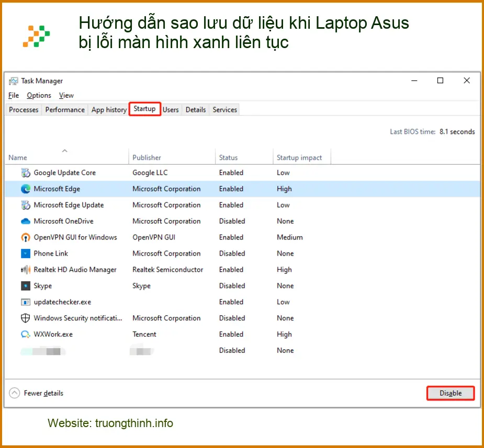The height and width of the screenshot is (448, 484).
Task: Select Windows Security notification entry
Action: [x=78, y=318]
